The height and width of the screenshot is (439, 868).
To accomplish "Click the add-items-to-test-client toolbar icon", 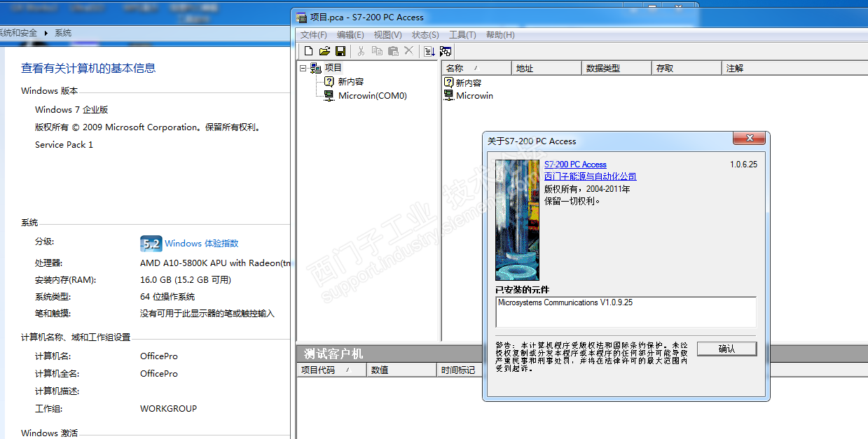I will [429, 51].
